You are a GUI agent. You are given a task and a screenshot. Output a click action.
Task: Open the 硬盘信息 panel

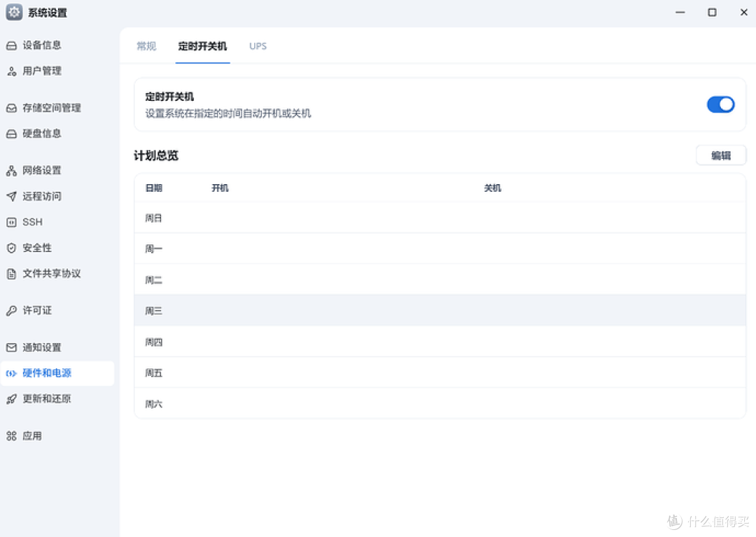click(42, 133)
